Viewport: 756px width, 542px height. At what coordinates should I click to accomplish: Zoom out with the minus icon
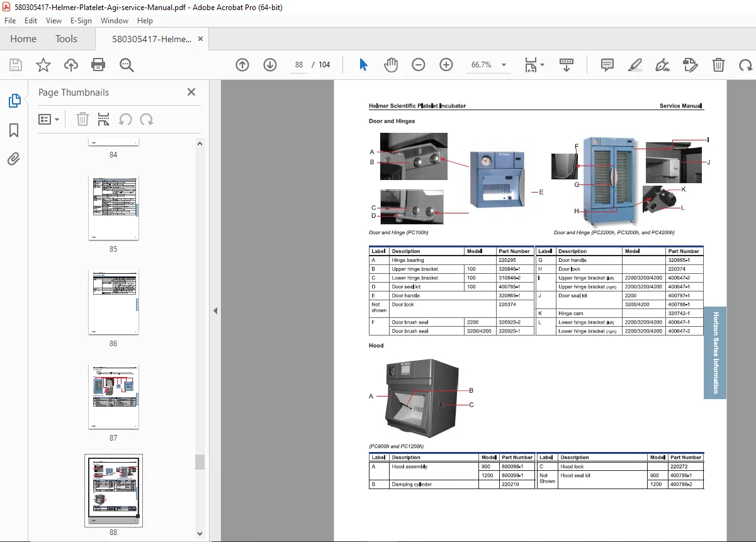[x=419, y=65]
